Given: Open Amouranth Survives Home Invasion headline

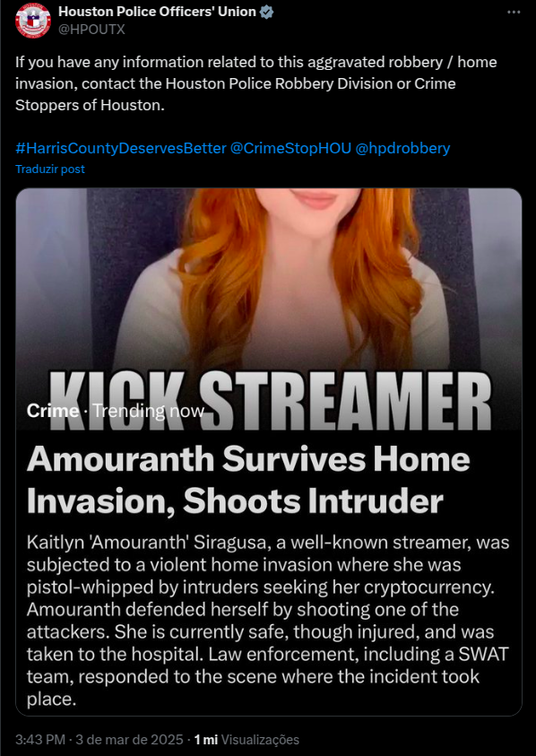Looking at the screenshot, I should point(248,480).
